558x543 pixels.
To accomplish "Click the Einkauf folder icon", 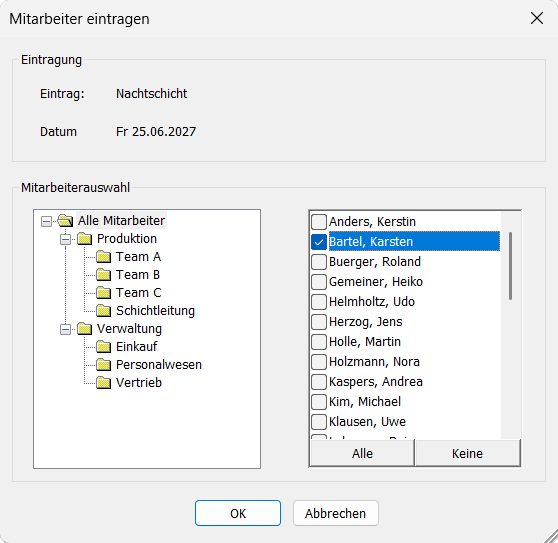I will click(x=104, y=347).
